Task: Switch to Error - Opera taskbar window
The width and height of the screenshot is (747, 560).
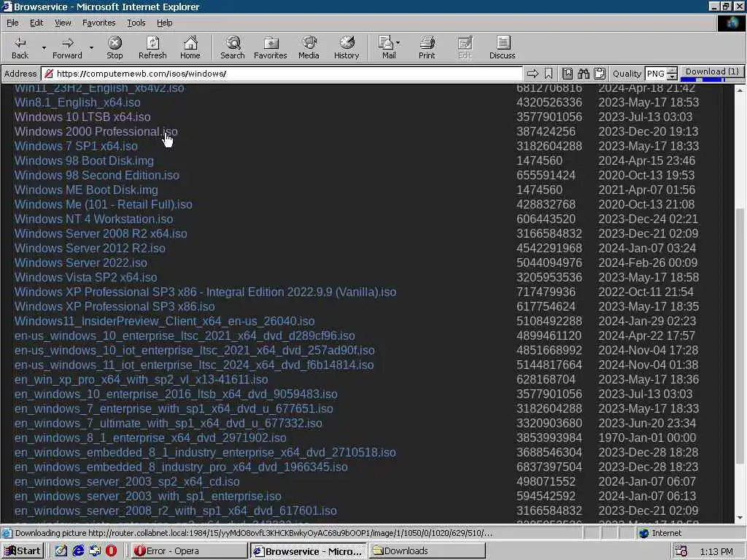Action: pos(188,551)
